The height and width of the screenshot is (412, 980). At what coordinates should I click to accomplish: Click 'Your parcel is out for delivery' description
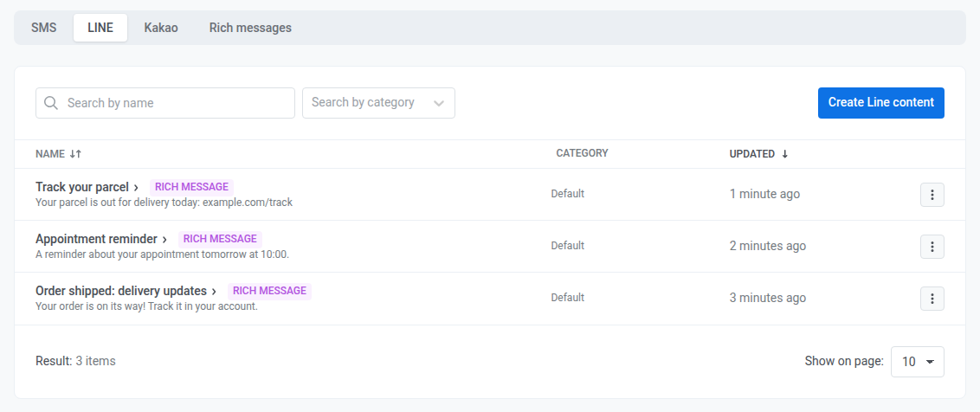(x=164, y=203)
